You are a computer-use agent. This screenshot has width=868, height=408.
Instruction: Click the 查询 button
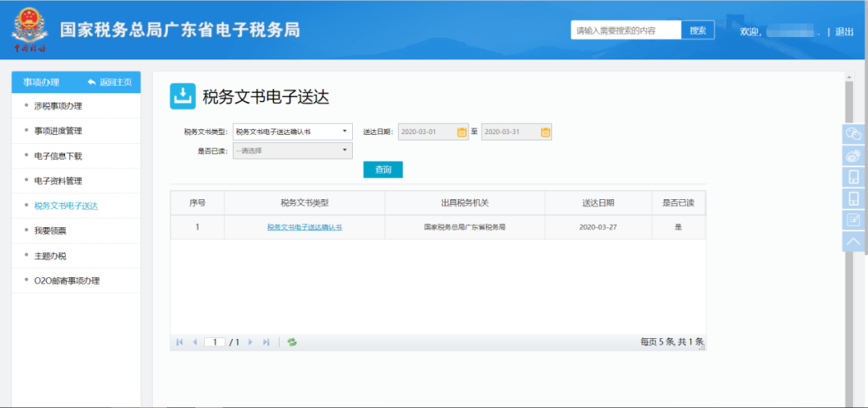point(383,169)
